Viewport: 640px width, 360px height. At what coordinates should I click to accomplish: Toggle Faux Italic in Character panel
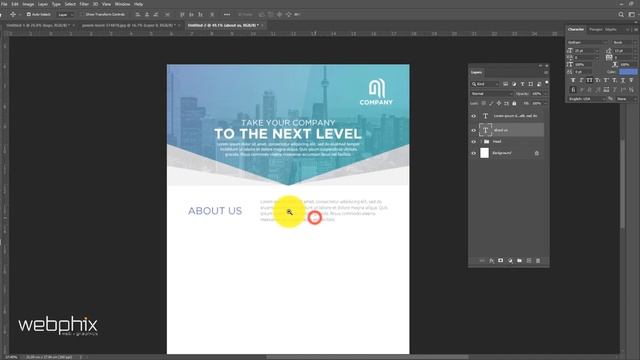point(581,80)
